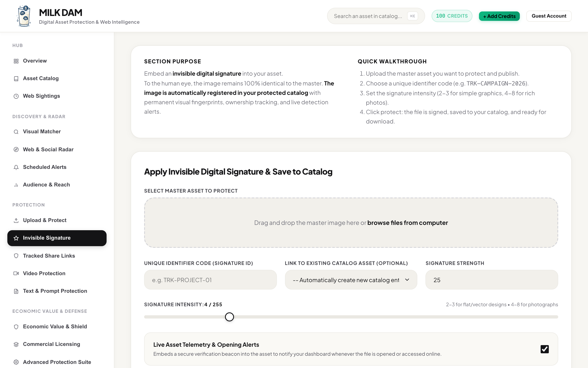
Task: Click the 'Apply Invisible Digital Signature & Save to Catalog' heading
Action: [x=238, y=172]
